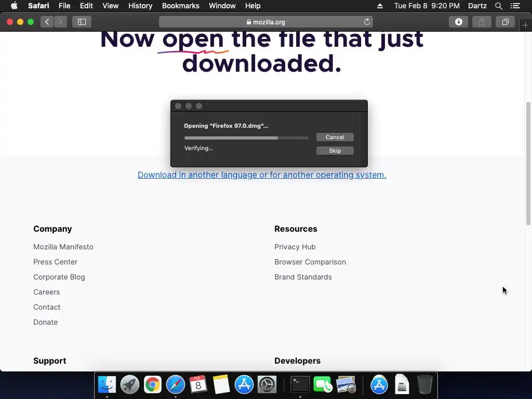Open FaceTime from the Dock
This screenshot has width=532, height=399.
coord(323,385)
